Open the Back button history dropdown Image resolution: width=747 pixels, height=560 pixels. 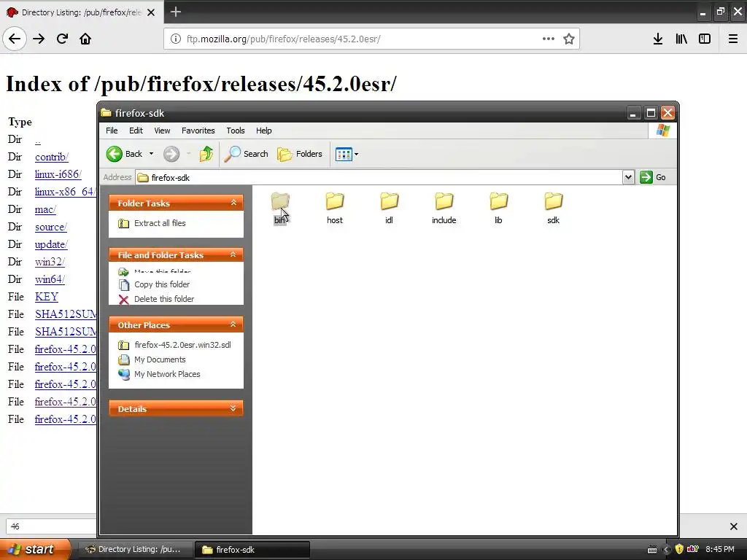(x=152, y=154)
